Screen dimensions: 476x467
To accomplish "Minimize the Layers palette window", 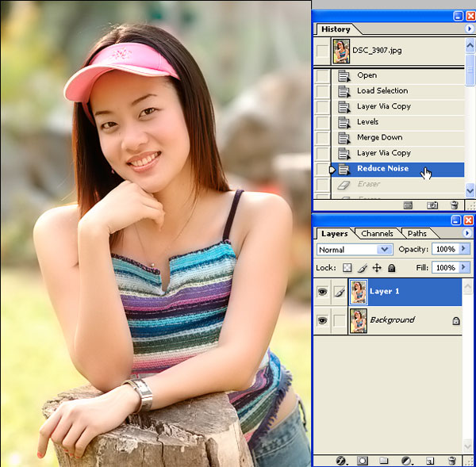I will 456,220.
